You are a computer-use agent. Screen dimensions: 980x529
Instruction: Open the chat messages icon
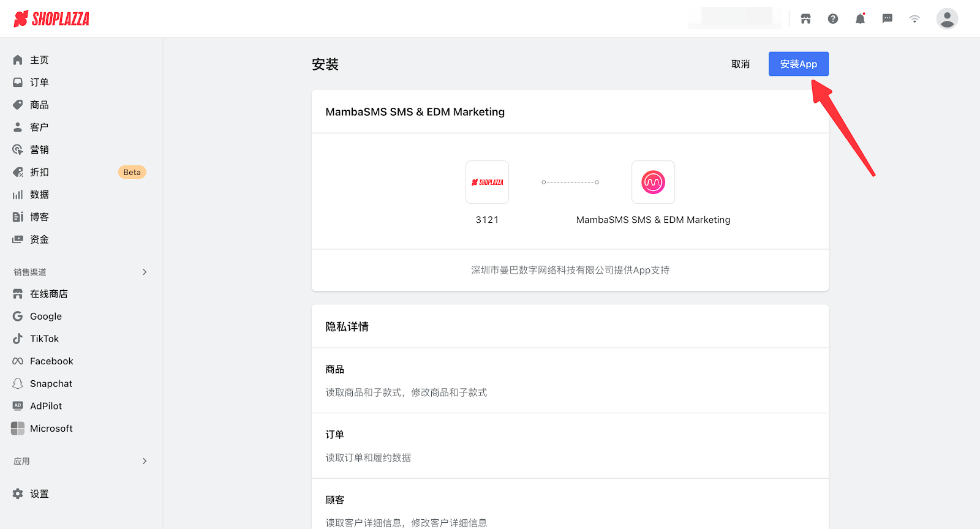(887, 19)
